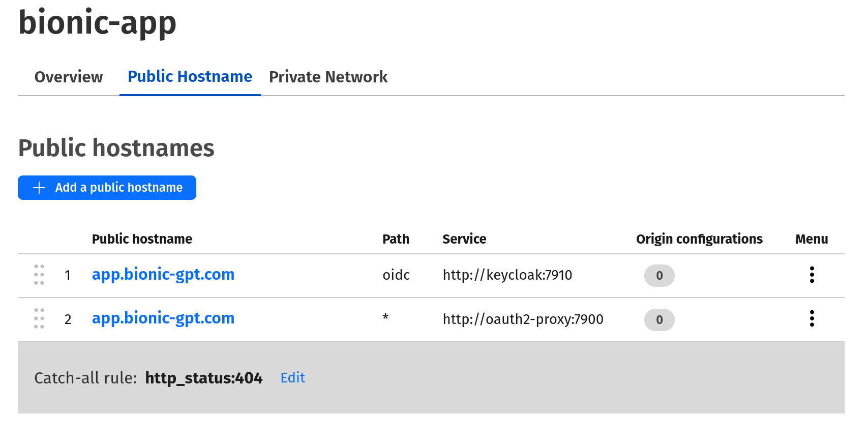Click drag handle icon for row 1

coord(39,275)
